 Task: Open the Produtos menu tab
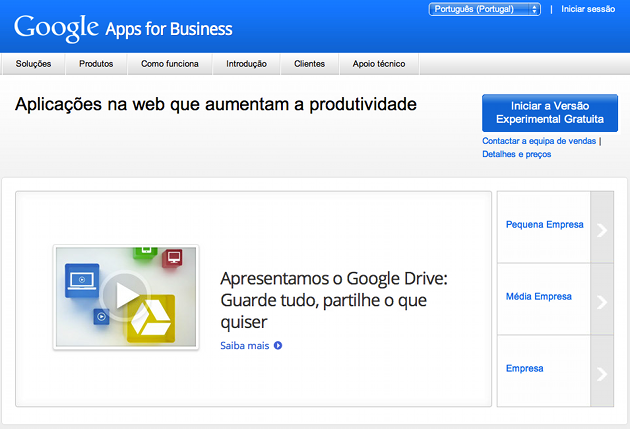(x=96, y=64)
